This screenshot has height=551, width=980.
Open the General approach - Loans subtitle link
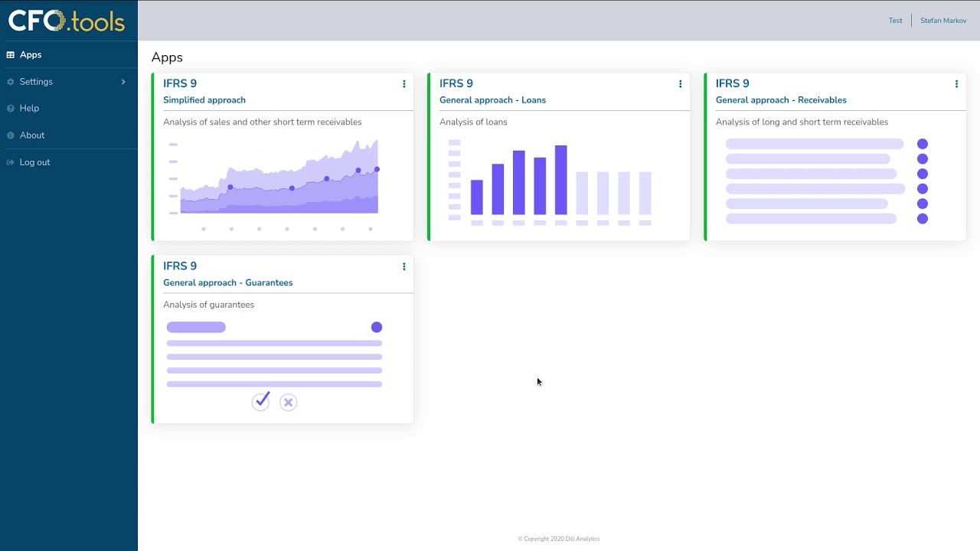pos(492,100)
